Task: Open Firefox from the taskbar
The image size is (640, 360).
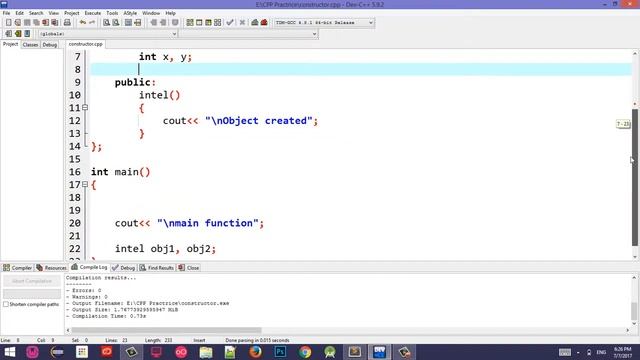Action: tap(255, 351)
